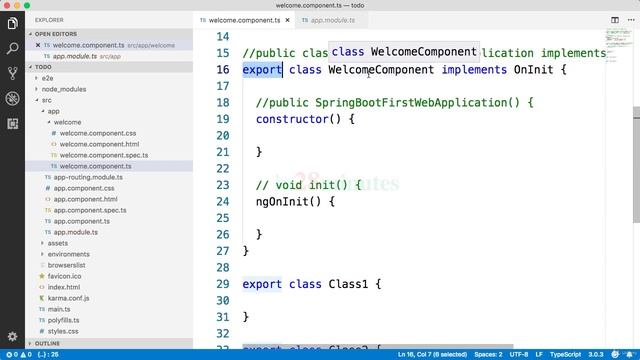This screenshot has height=360, width=640.
Task: Open welcome.component.css file
Action: pyautogui.click(x=98, y=133)
